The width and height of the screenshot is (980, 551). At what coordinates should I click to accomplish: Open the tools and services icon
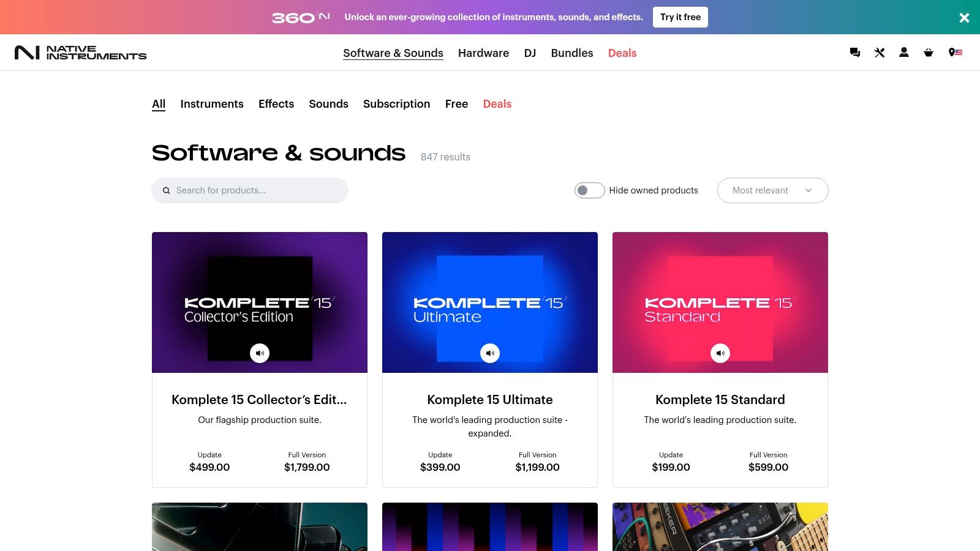880,53
